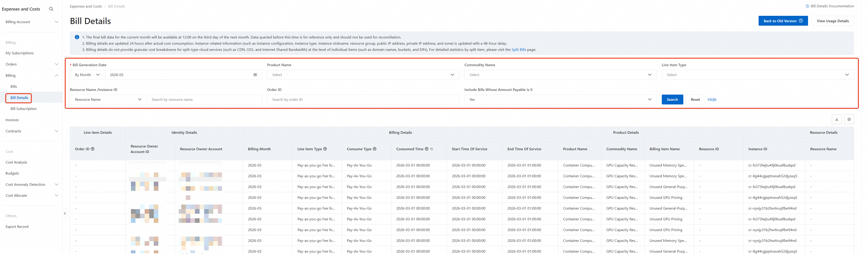
Task: Click the Search by order ID field
Action: pos(363,99)
